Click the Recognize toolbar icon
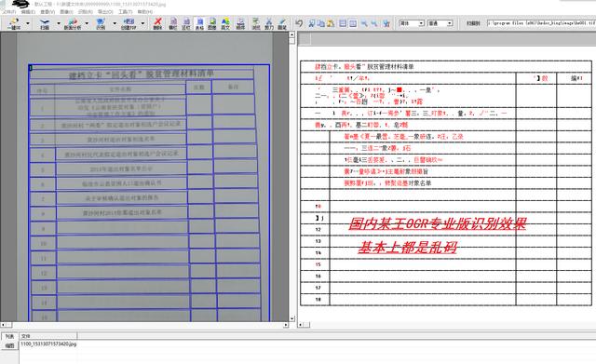The height and width of the screenshot is (364, 596). [x=101, y=23]
